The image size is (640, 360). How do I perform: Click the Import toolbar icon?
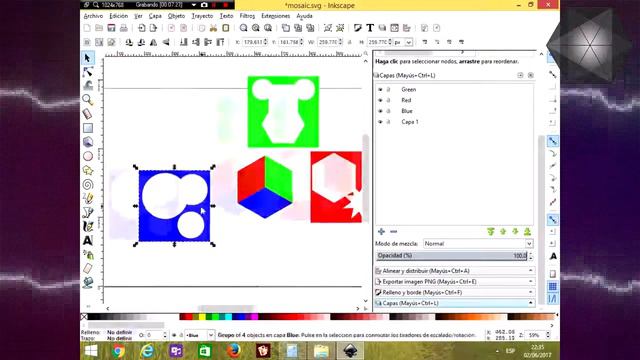pyautogui.click(x=141, y=28)
